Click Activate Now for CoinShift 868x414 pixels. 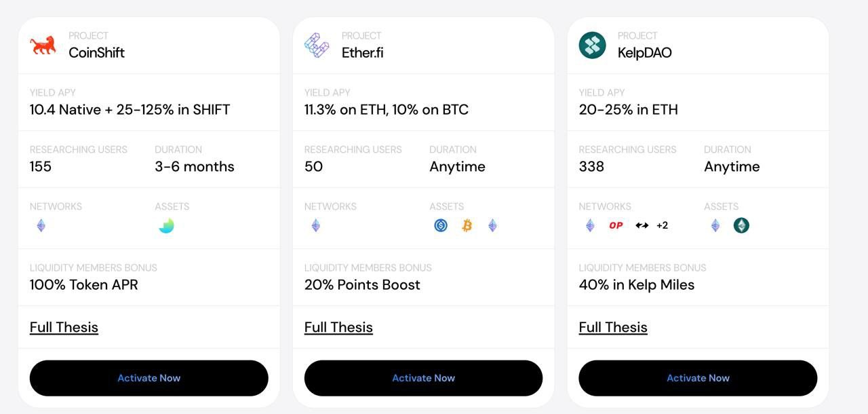click(x=149, y=378)
